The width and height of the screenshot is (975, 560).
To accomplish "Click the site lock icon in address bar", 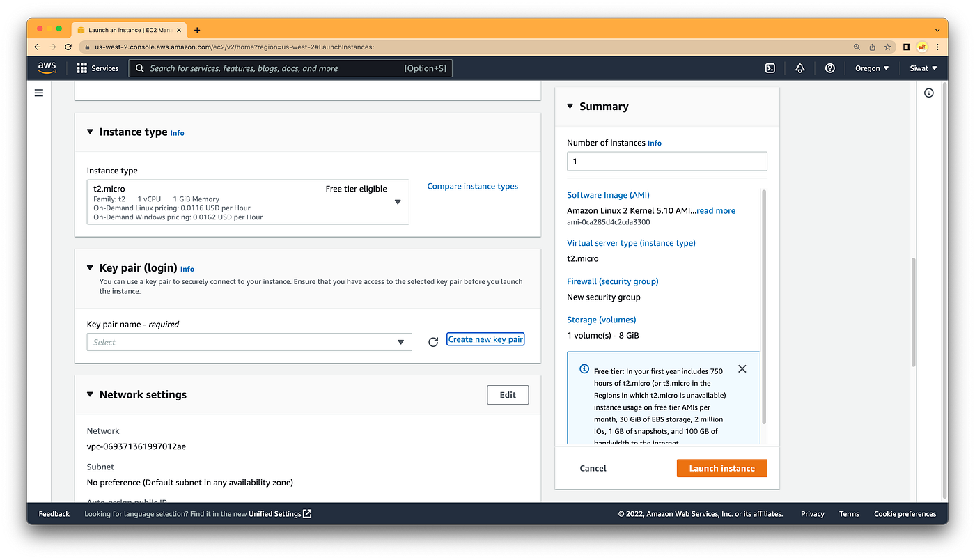I will 87,47.
